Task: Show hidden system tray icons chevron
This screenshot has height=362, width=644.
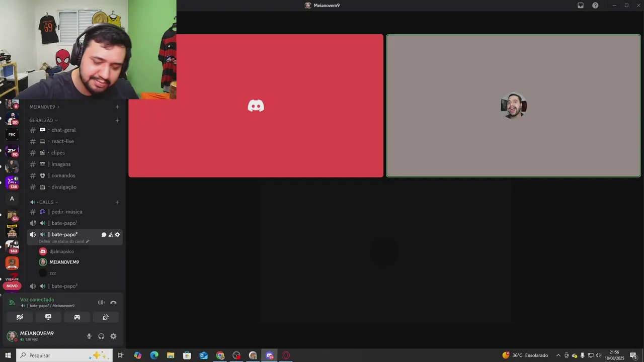Action: (558, 355)
